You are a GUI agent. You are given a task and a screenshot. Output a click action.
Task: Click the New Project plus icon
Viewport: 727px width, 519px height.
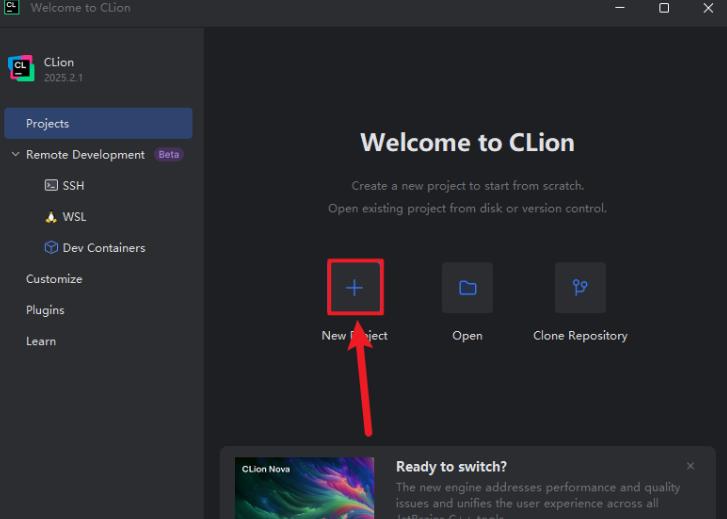click(355, 288)
